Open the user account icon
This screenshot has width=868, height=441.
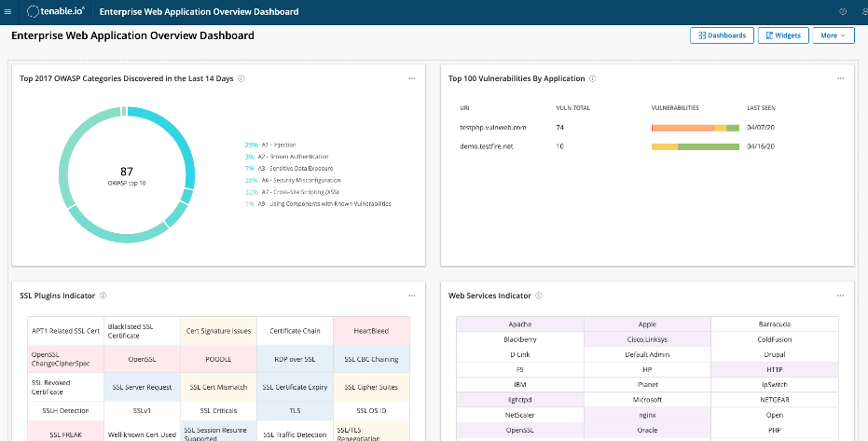point(864,11)
